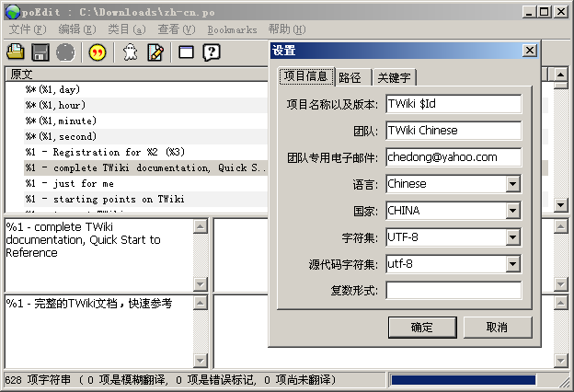Image resolution: width=574 pixels, height=392 pixels.
Task: Click the translation pane scroll-up arrow
Action: [x=200, y=302]
